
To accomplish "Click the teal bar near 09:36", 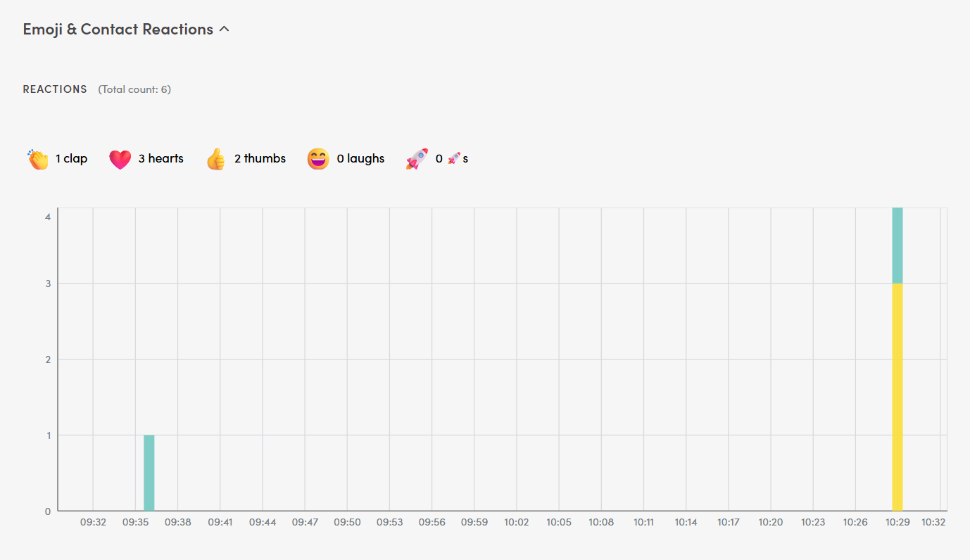I will pos(149,471).
